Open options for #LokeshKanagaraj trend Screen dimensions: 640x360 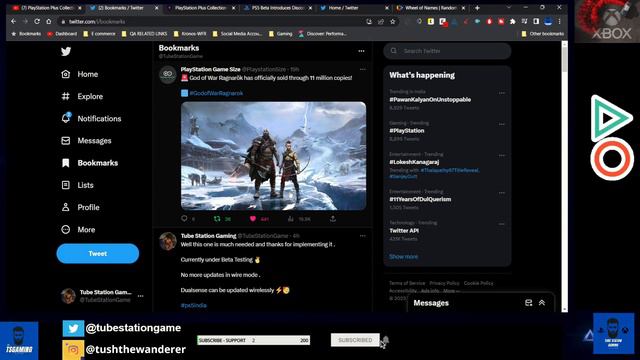[x=502, y=156]
